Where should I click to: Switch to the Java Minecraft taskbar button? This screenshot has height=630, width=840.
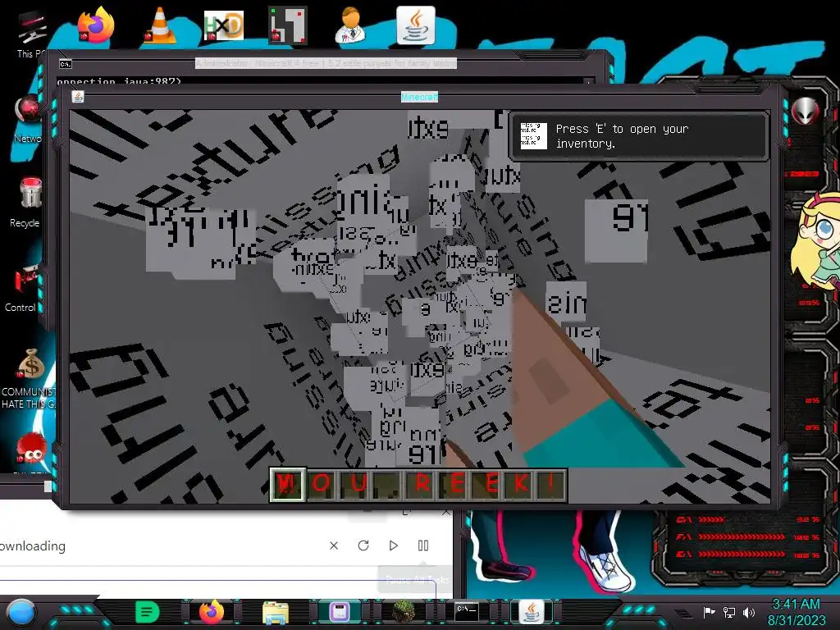tap(532, 612)
